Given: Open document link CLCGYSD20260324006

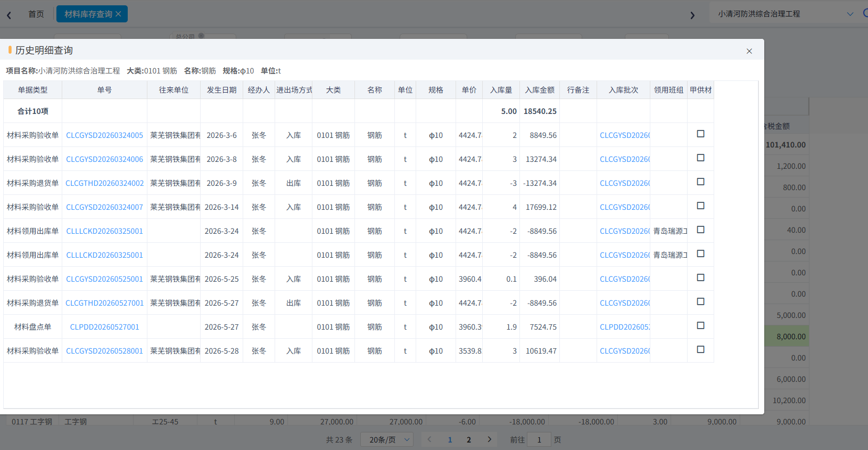Looking at the screenshot, I should (x=104, y=159).
